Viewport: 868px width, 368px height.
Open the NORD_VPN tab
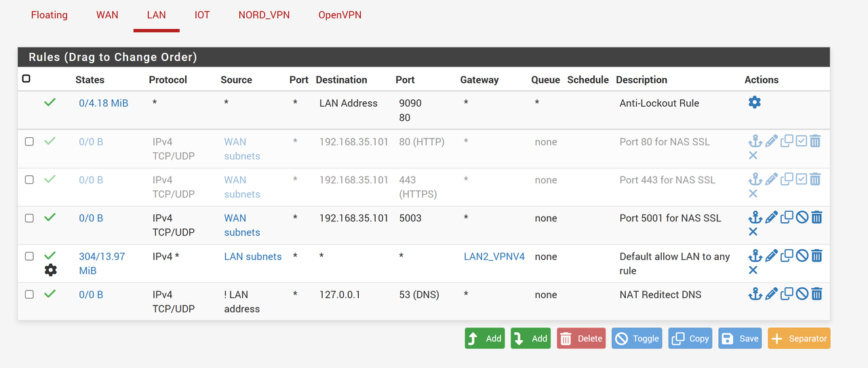click(264, 15)
